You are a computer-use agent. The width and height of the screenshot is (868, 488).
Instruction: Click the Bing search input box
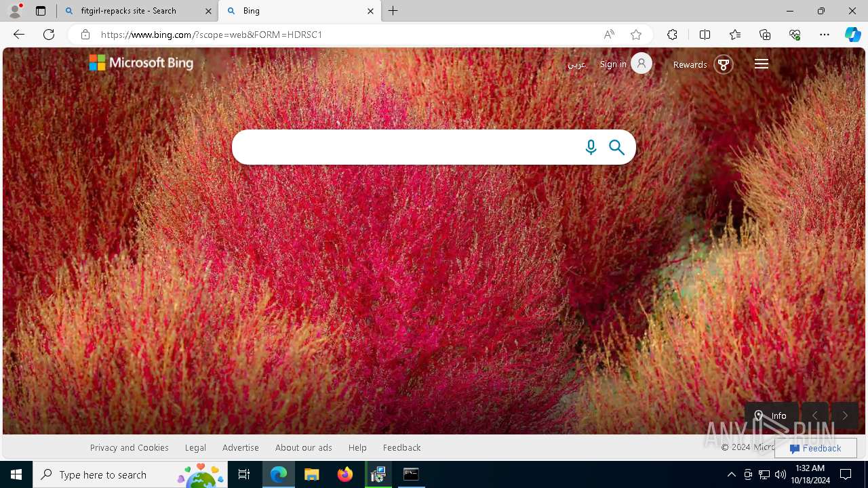click(x=407, y=147)
